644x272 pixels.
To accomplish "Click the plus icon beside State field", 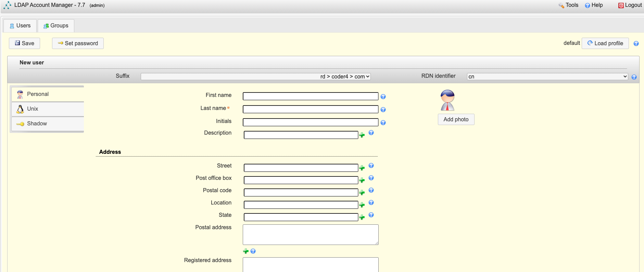I will click(362, 217).
